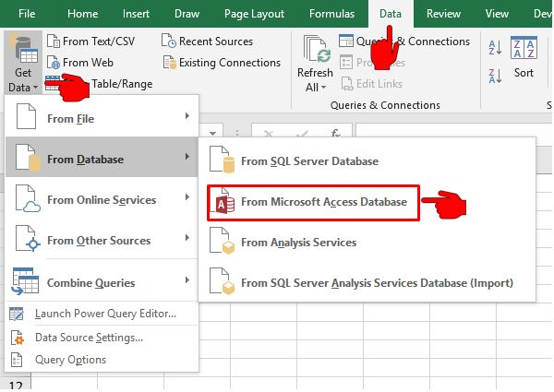Screen dimensions: 554x392
Task: Expand the From Database submenu arrow
Action: 187,156
